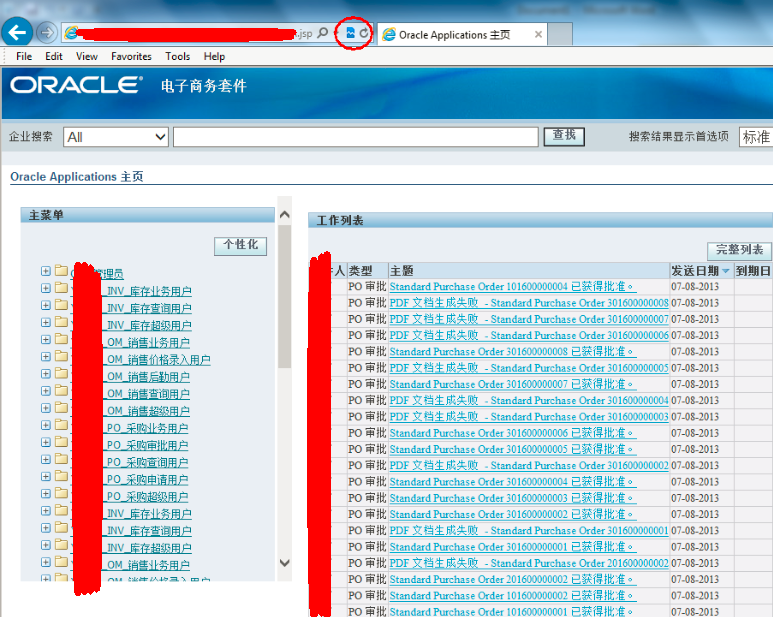This screenshot has height=617, width=773.
Task: Expand the PO_采购超级用户 node
Action: (46, 493)
